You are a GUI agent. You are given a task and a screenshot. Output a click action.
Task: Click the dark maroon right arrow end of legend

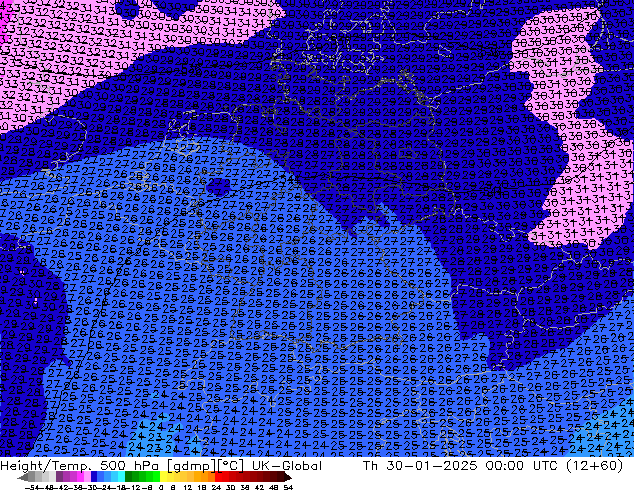(x=287, y=477)
